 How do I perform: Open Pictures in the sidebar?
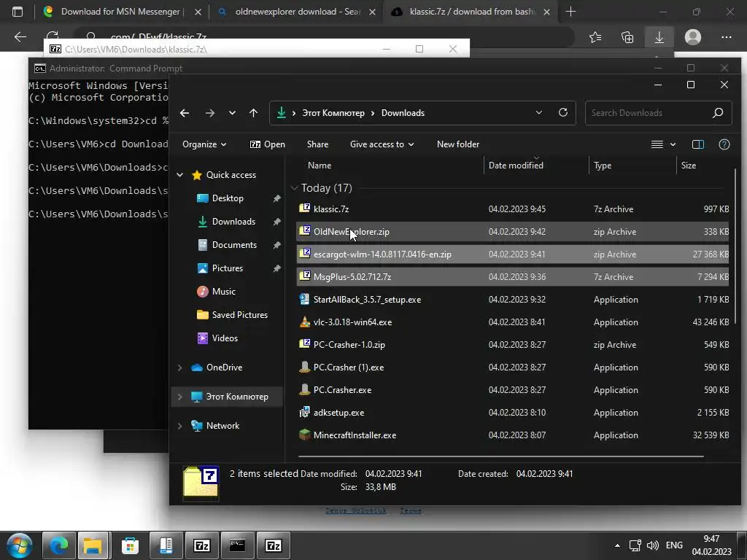[x=228, y=268]
